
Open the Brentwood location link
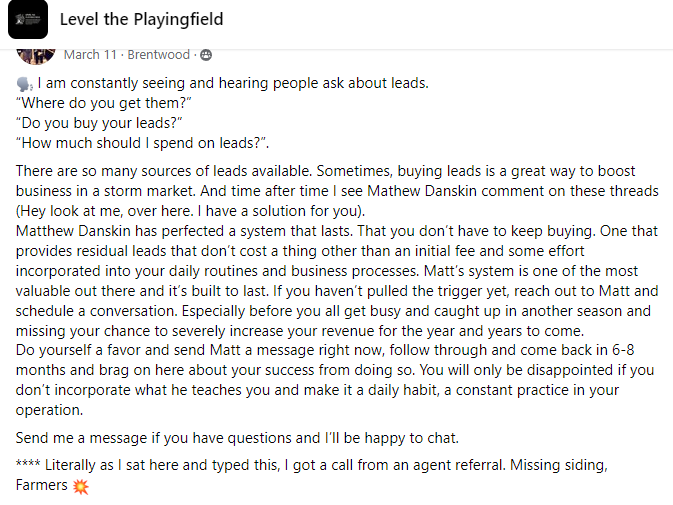pos(158,55)
